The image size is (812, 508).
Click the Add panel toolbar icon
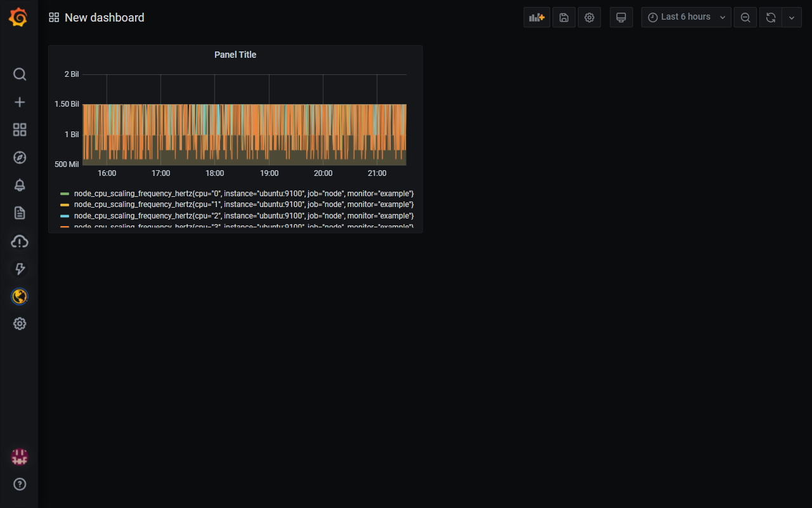point(537,17)
